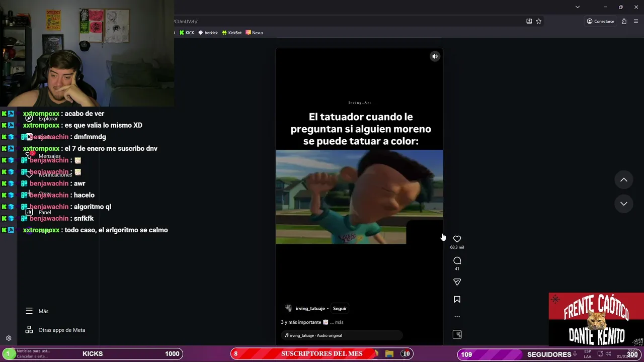This screenshot has width=644, height=362.
Task: Open the tab list dropdown chevron
Action: point(577,7)
